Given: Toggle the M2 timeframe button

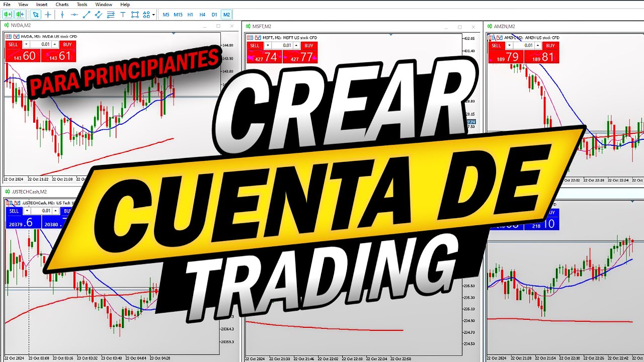Looking at the screenshot, I should point(226,15).
